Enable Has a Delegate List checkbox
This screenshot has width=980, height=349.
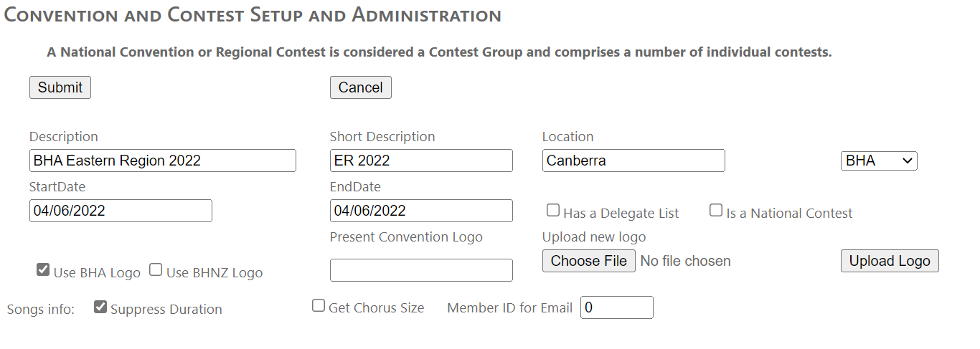tap(553, 211)
